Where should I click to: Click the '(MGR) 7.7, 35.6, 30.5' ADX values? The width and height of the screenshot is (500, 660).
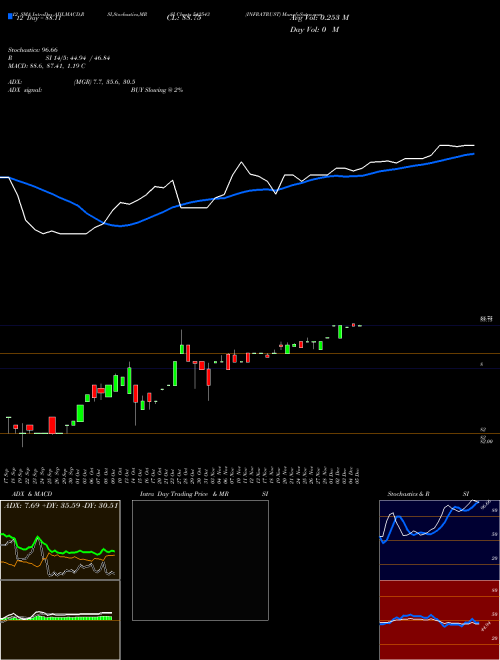tap(104, 82)
